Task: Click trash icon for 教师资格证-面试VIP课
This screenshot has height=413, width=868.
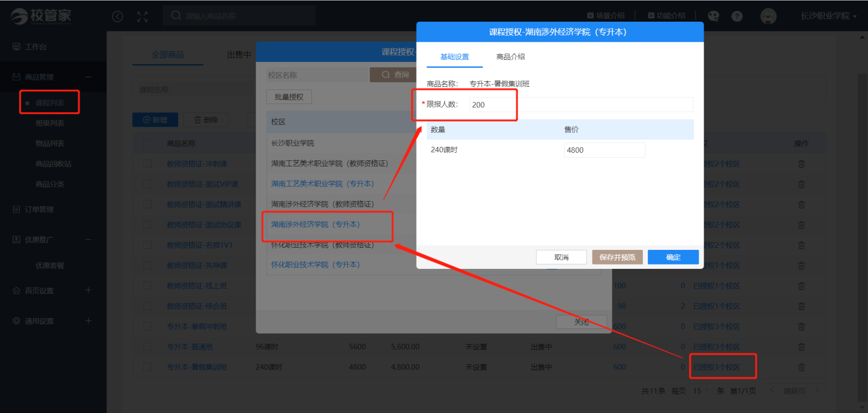Action: 801,184
